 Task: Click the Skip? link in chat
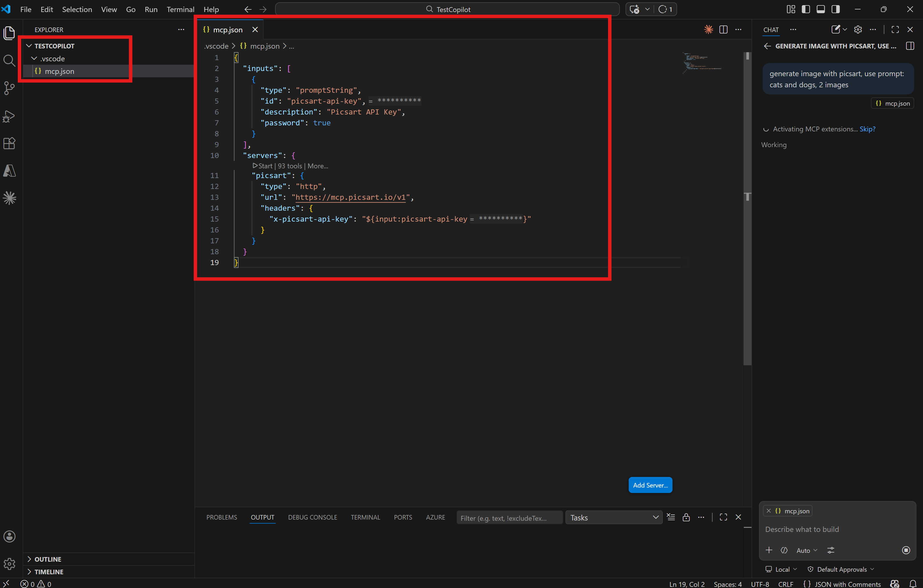867,129
